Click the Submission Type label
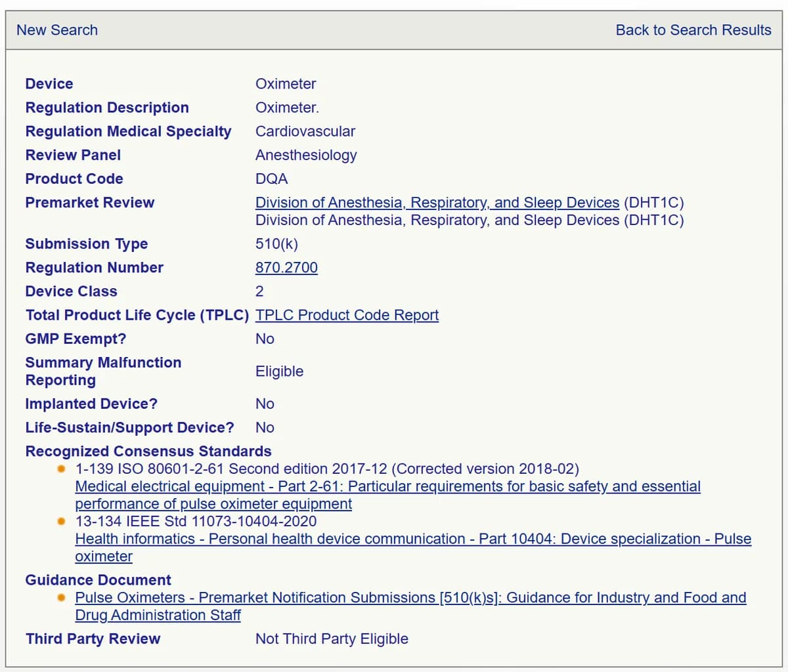Image resolution: width=788 pixels, height=672 pixels. tap(87, 244)
